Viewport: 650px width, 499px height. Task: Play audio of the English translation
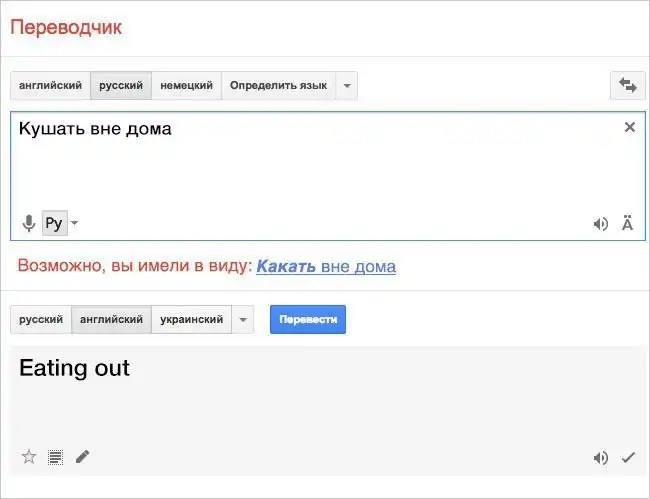[x=600, y=458]
